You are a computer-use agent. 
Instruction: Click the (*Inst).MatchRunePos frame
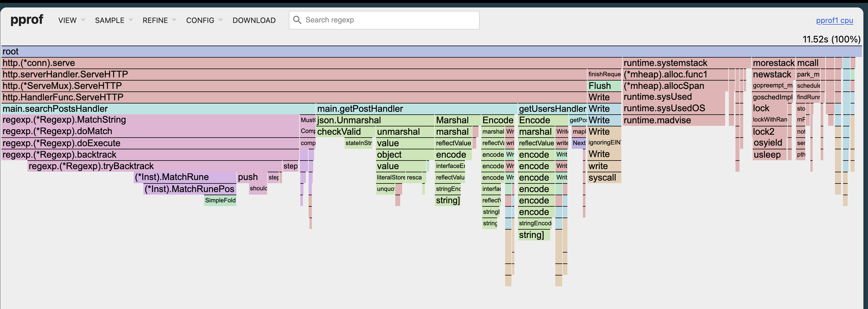pyautogui.click(x=189, y=189)
